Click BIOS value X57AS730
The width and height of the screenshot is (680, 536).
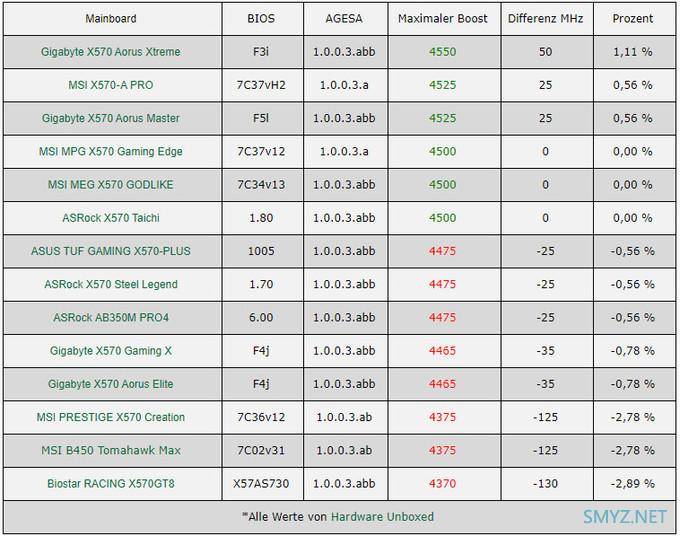[261, 484]
